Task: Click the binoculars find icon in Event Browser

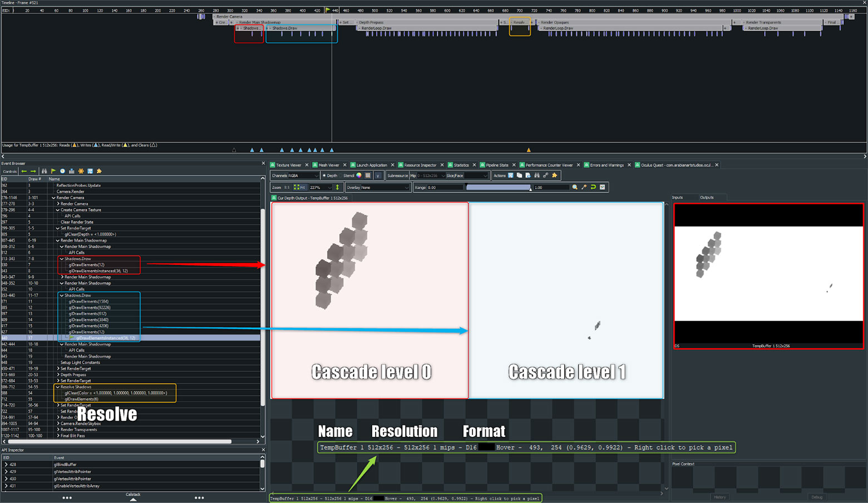Action: tap(44, 171)
